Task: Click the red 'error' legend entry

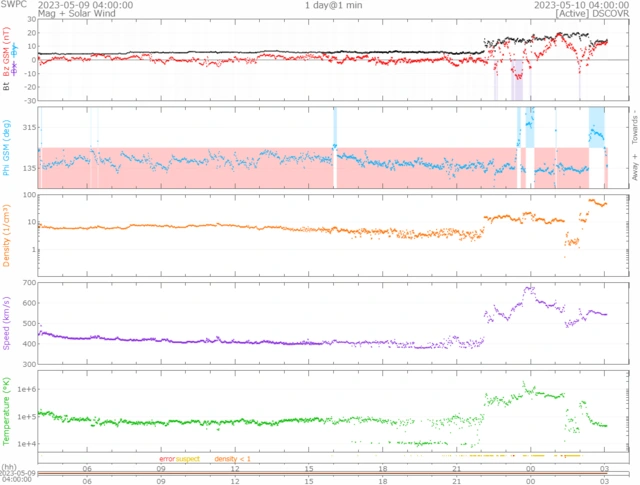Action: coord(167,458)
